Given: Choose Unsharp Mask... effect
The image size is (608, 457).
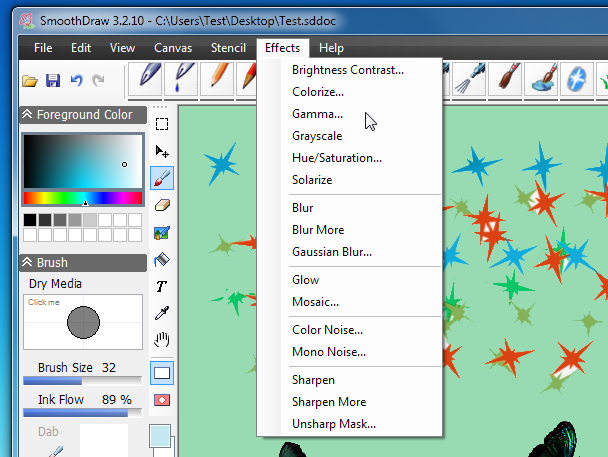Looking at the screenshot, I should tap(334, 424).
